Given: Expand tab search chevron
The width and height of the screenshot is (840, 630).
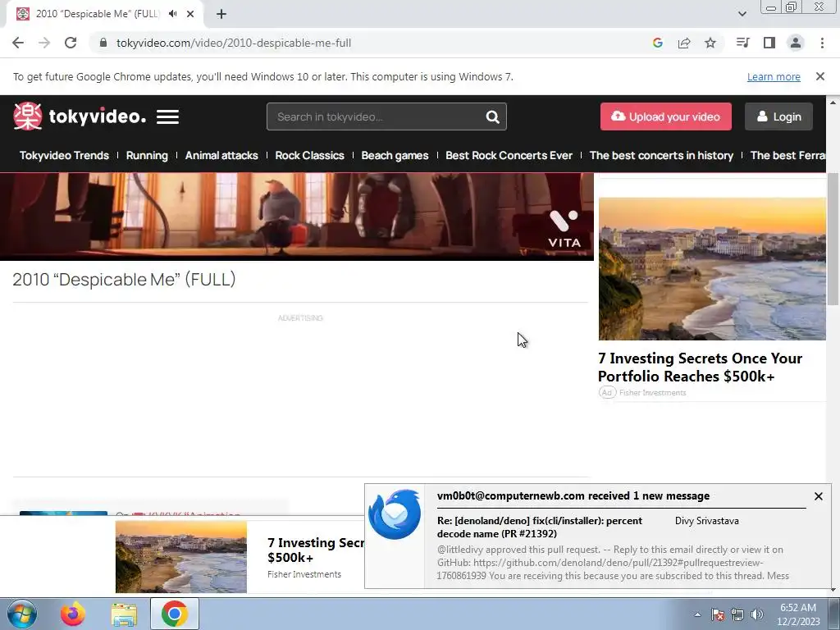Looking at the screenshot, I should (x=742, y=14).
